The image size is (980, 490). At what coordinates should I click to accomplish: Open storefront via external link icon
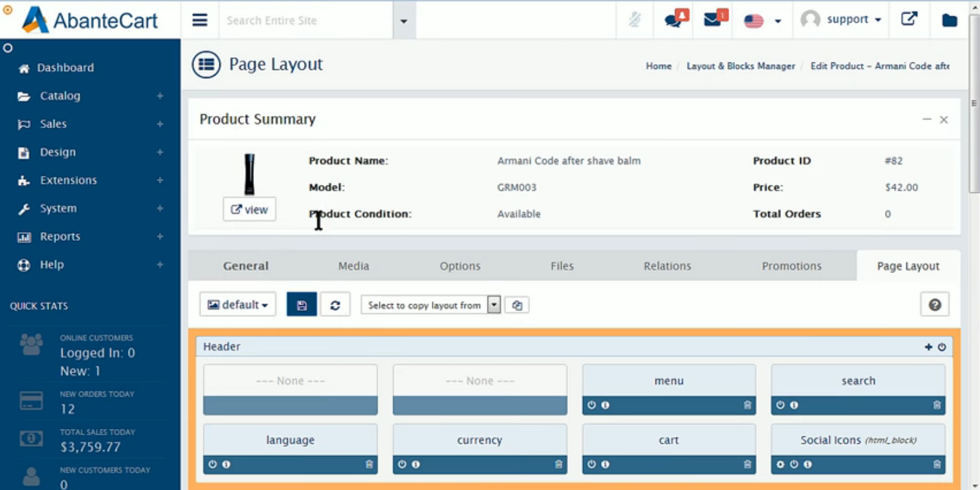(x=909, y=20)
